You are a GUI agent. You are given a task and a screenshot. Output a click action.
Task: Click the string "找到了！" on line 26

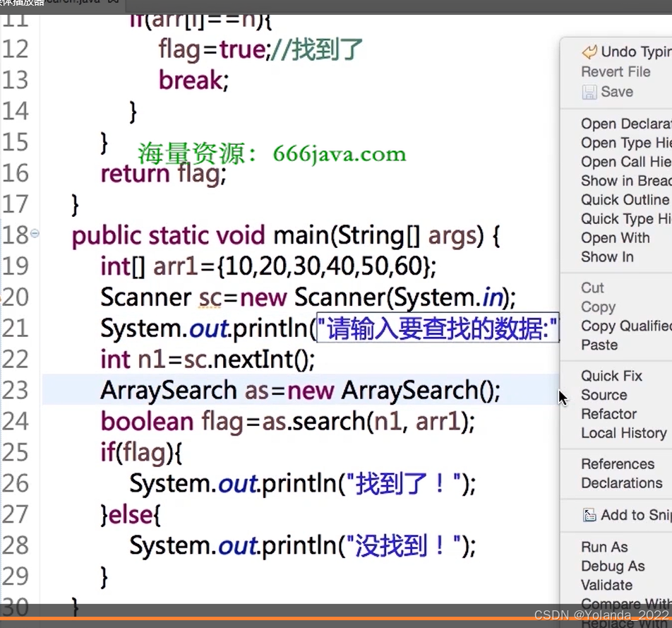point(404,483)
